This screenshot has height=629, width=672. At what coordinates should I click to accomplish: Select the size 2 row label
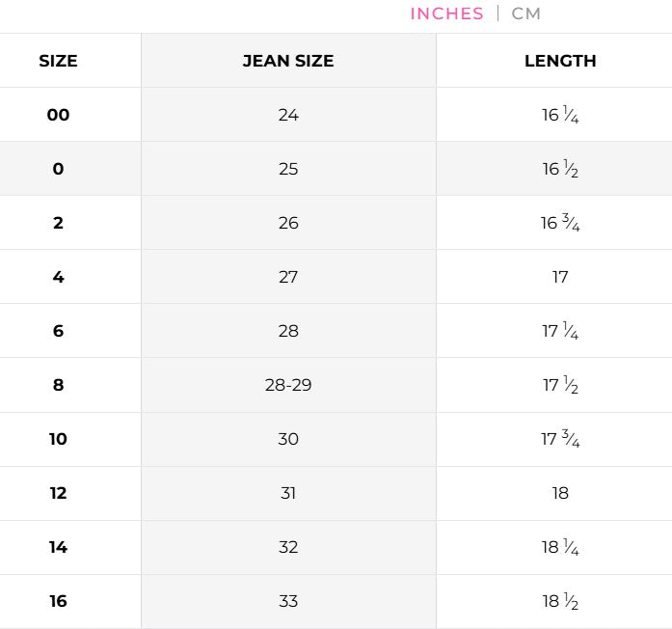pyautogui.click(x=58, y=223)
